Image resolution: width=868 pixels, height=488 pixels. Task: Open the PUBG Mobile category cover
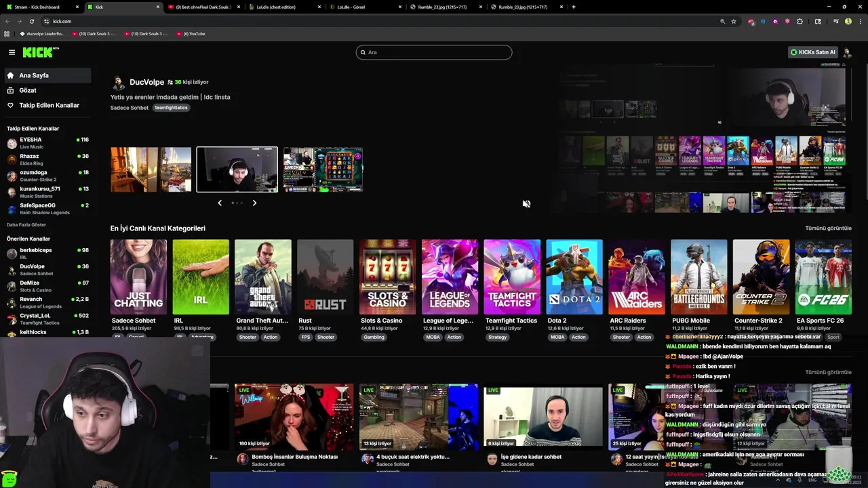tap(699, 277)
